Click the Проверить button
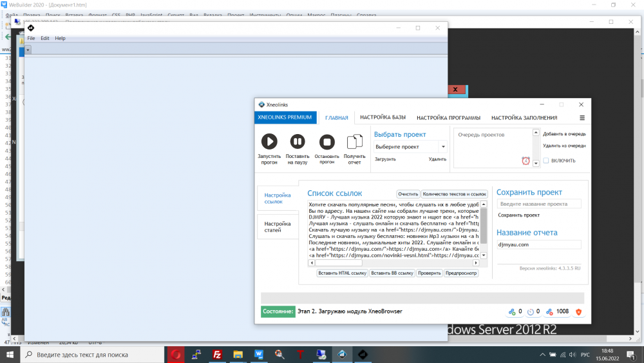Image resolution: width=644 pixels, height=363 pixels. (x=429, y=273)
